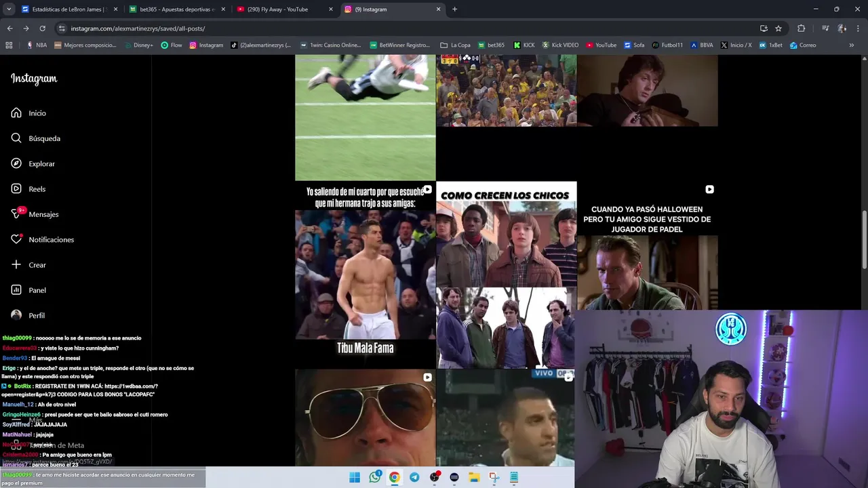Image resolution: width=868 pixels, height=488 pixels.
Task: Click browser forward arrow
Action: point(26,28)
